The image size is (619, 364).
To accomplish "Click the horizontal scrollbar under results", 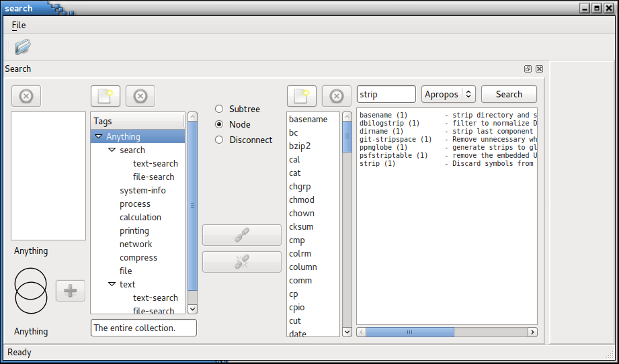I will coord(410,332).
